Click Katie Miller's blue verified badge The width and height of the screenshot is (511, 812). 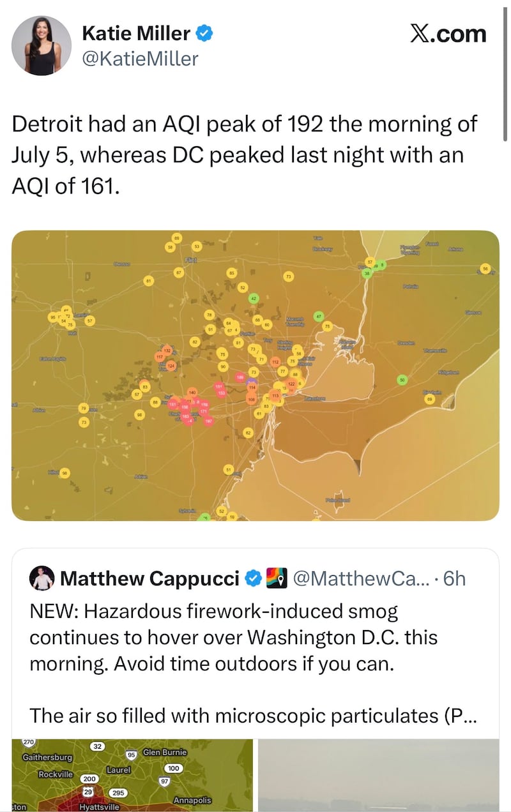204,33
